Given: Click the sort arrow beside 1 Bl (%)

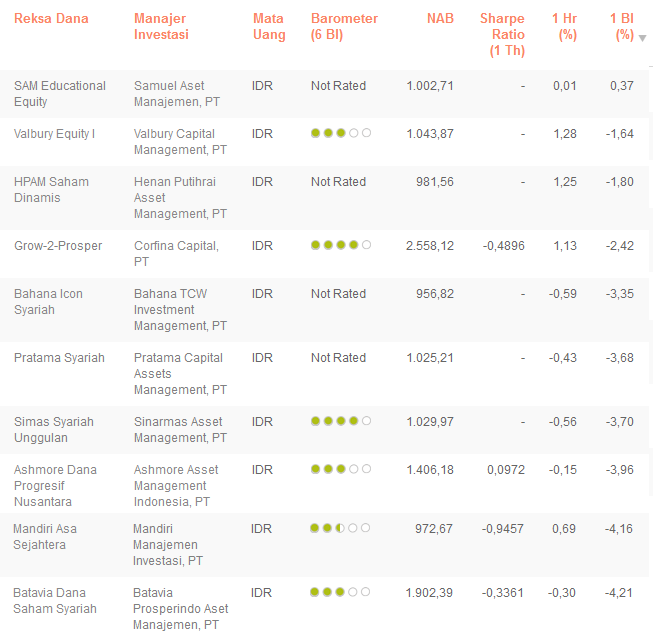Looking at the screenshot, I should [642, 38].
